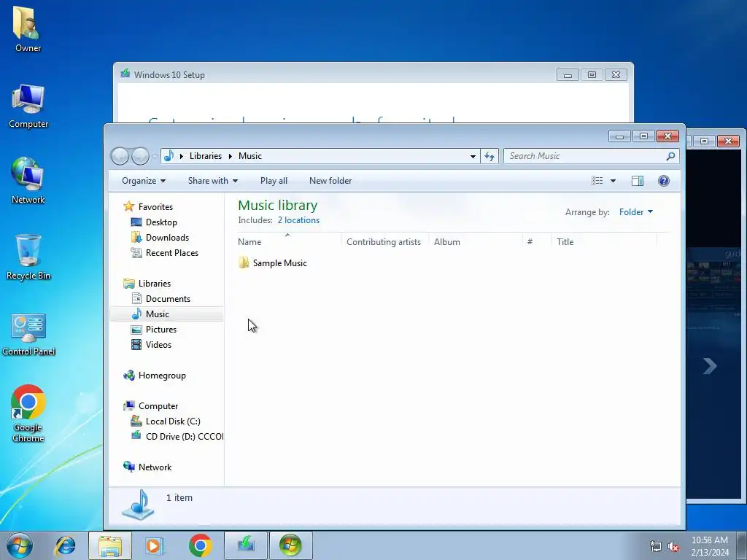Image resolution: width=747 pixels, height=560 pixels.
Task: Open Control Panel desktop shortcut
Action: [28, 334]
